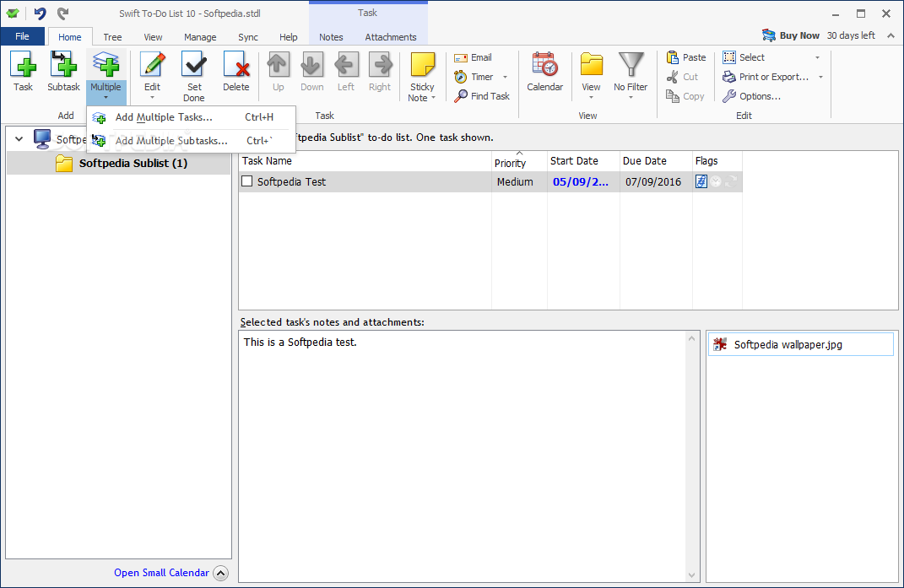Click the Email task button
904x588 pixels.
click(473, 57)
